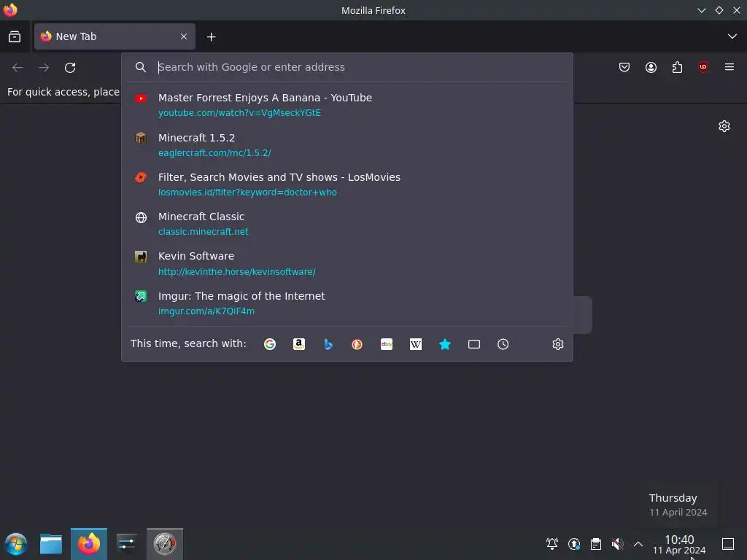Open search settings gear in the dropdown
The image size is (747, 560).
tap(558, 344)
